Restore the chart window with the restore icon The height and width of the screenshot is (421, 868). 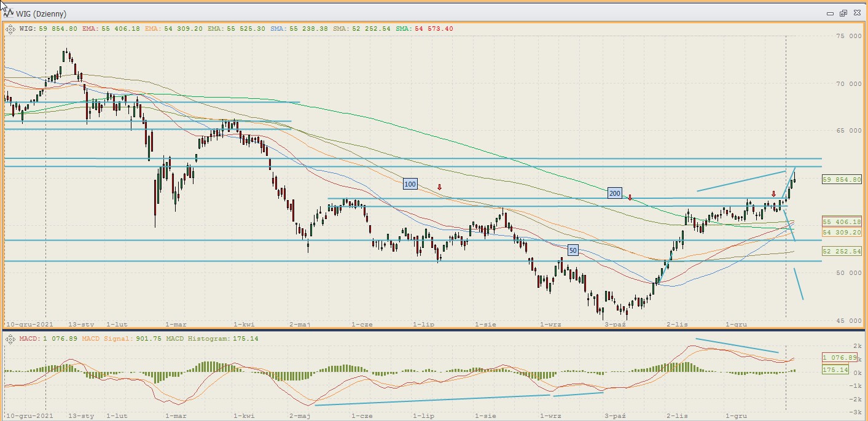coord(843,13)
